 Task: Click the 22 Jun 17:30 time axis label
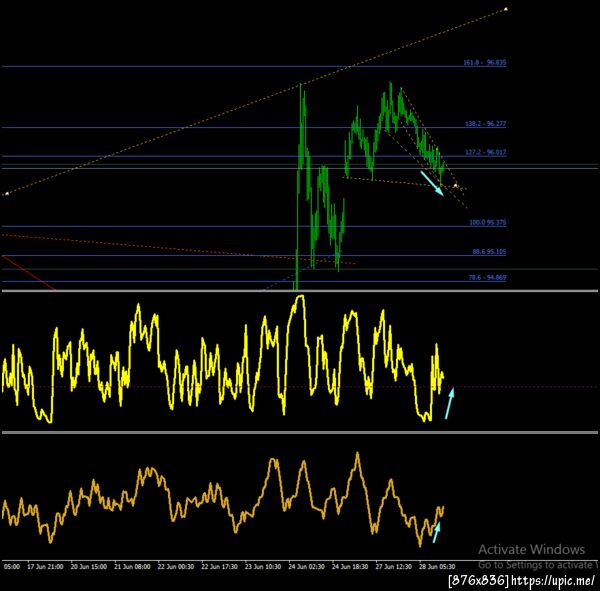point(219,567)
